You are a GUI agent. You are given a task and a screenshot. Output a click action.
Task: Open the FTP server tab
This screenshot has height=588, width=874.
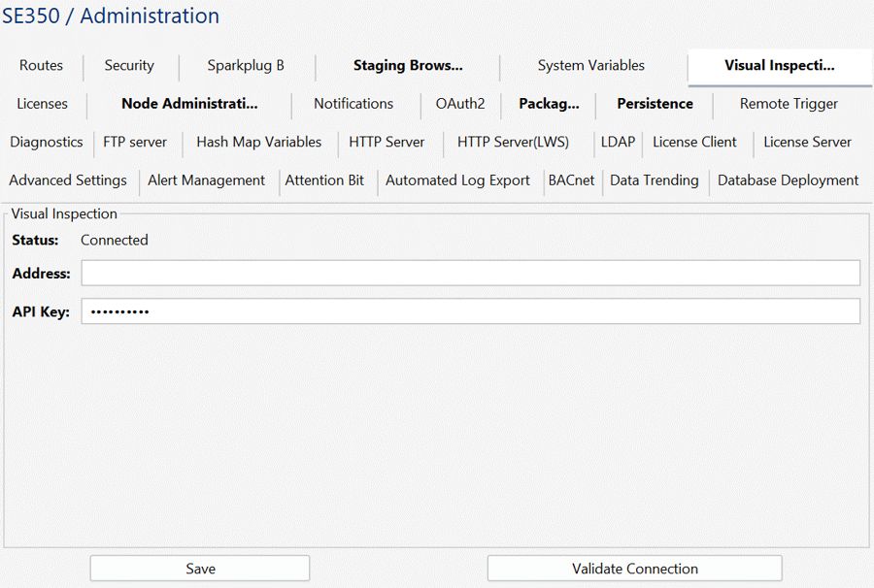click(x=135, y=143)
